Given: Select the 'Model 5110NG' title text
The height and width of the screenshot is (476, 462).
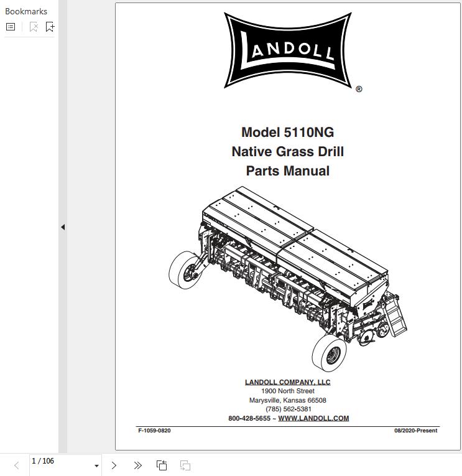Looking at the screenshot, I should pyautogui.click(x=287, y=133).
